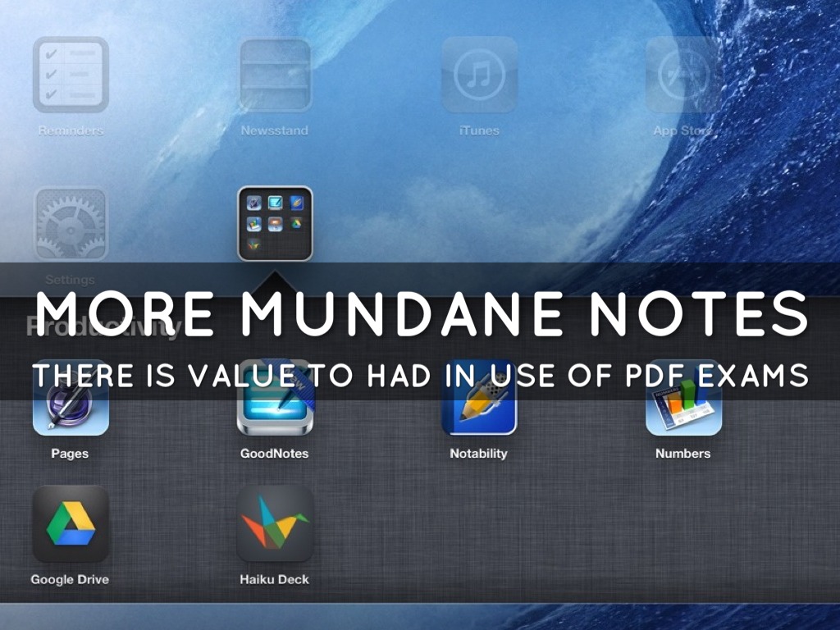Screen dimensions: 840x630
Task: Open the Pages app icon
Action: coord(71,407)
